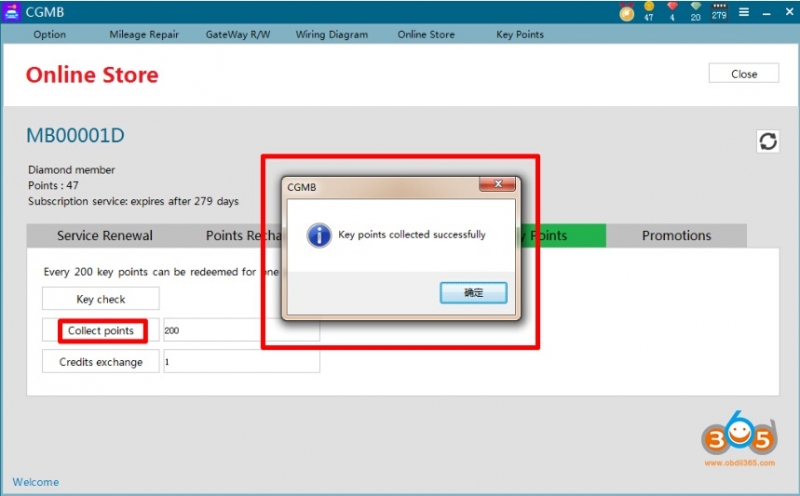Click the Online Store heading
Image resolution: width=800 pixels, height=496 pixels.
pyautogui.click(x=92, y=75)
